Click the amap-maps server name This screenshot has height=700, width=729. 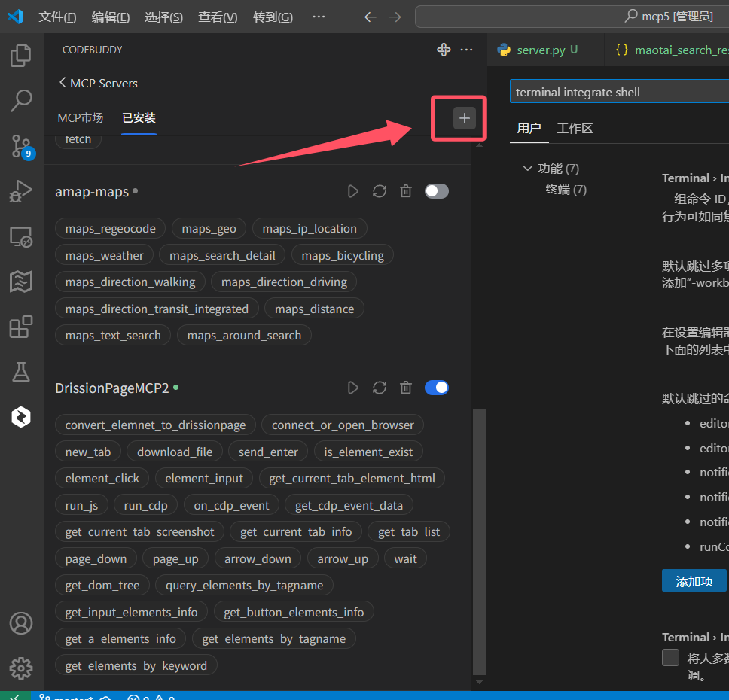92,191
